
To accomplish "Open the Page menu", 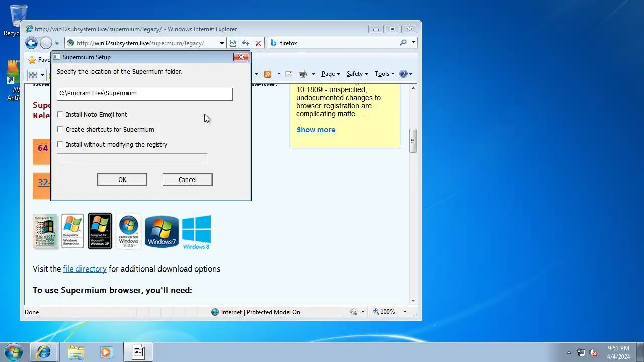I will (331, 74).
